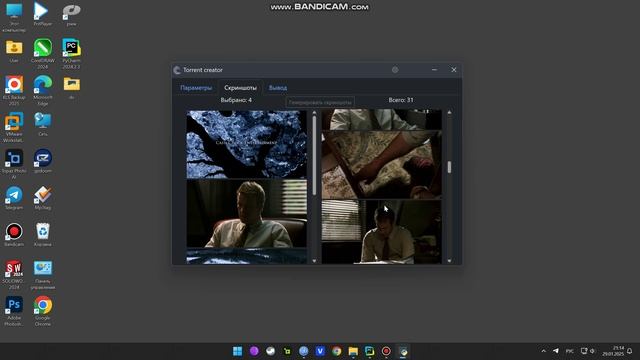Open the PotPlayer desktop shortcut

42,14
